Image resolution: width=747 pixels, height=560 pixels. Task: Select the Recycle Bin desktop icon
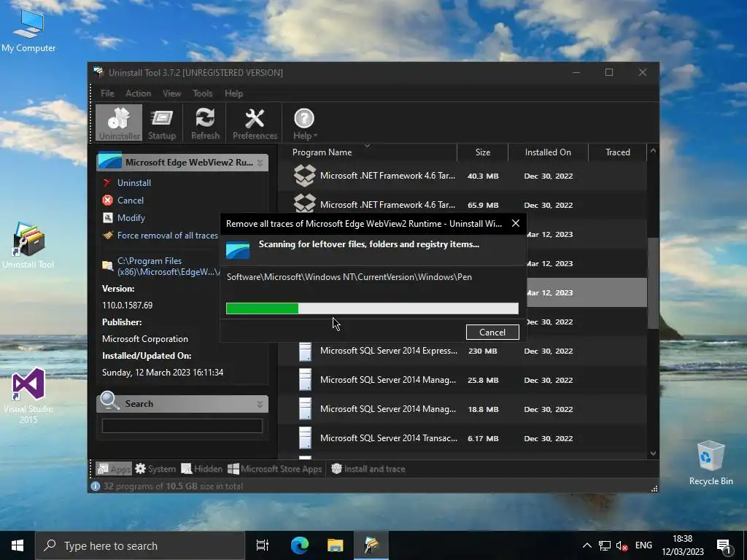click(711, 463)
